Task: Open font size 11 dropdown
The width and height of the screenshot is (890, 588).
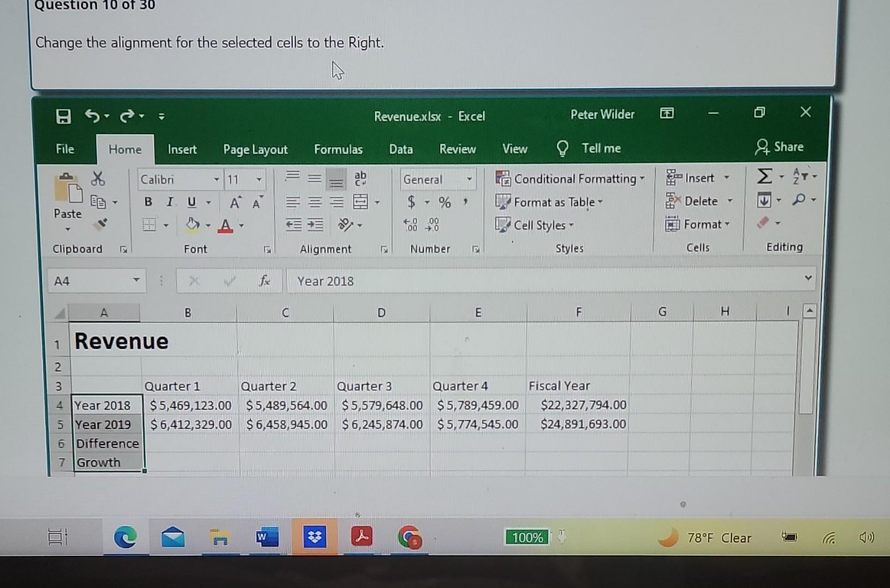Action: click(259, 179)
